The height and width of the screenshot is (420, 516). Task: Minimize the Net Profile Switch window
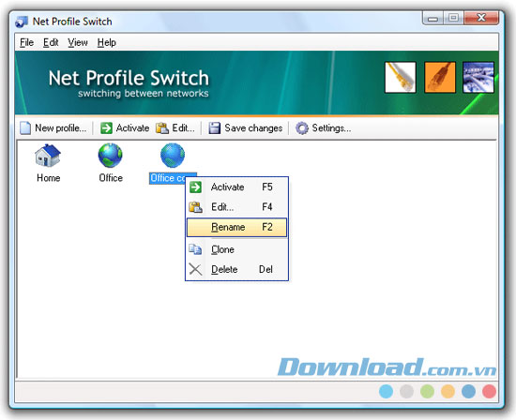tap(433, 18)
